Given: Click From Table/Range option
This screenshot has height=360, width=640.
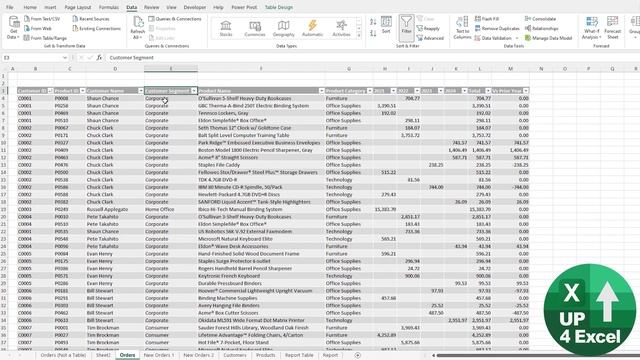Looking at the screenshot, I should pos(45,38).
